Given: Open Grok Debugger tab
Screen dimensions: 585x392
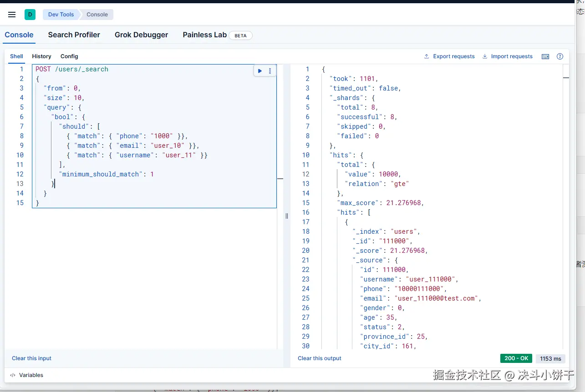Looking at the screenshot, I should 141,35.
